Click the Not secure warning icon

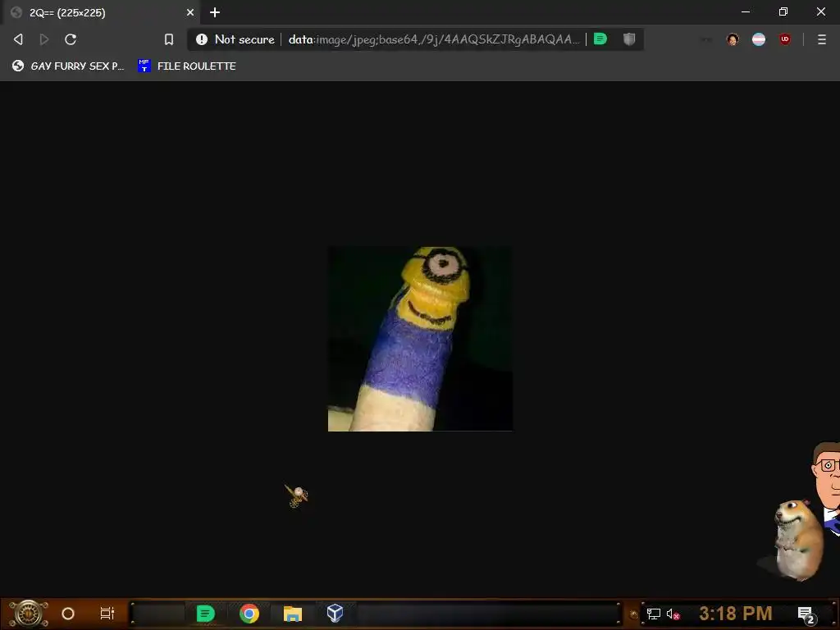202,39
